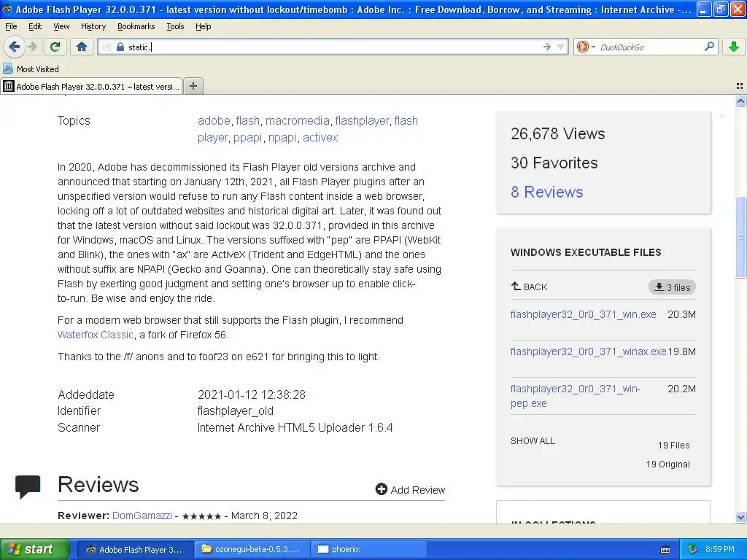Click the Go arrow in the address bar
The image size is (747, 560).
(547, 47)
